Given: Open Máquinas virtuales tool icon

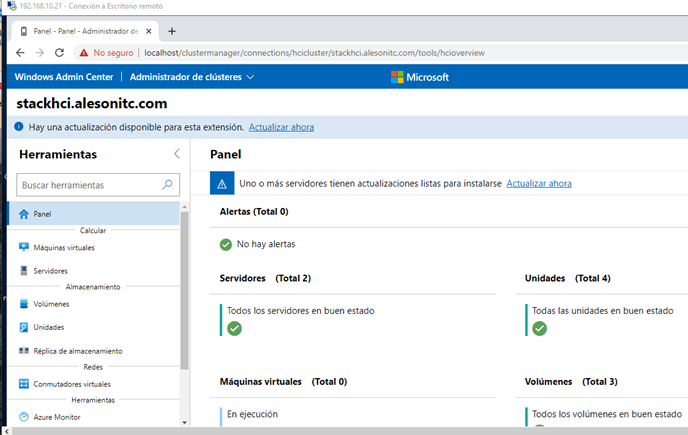Looking at the screenshot, I should [x=24, y=247].
